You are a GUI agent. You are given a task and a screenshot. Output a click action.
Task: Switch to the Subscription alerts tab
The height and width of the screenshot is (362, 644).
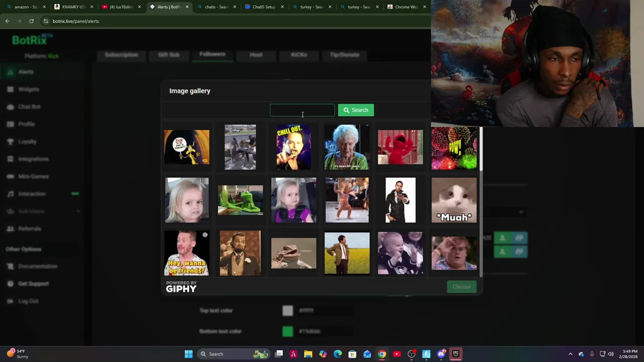[121, 55]
